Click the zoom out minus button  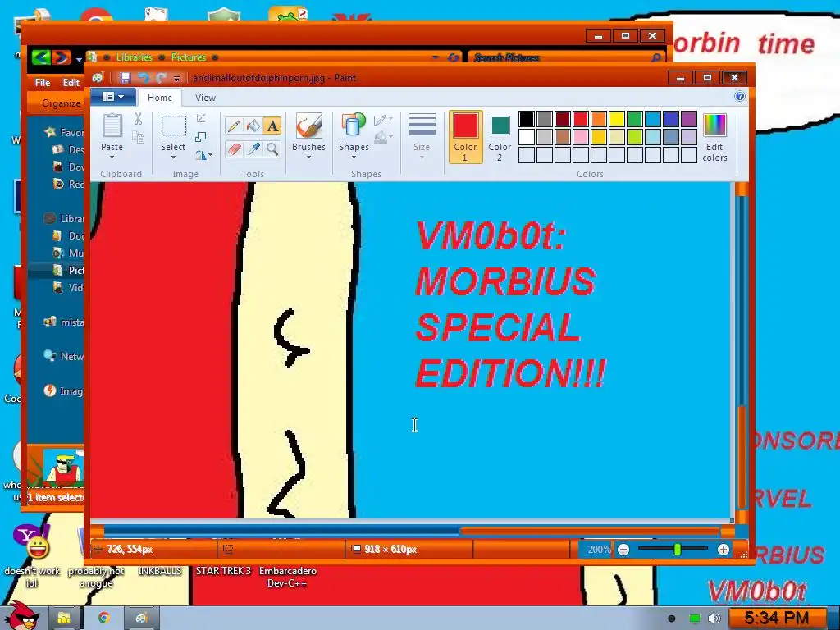[623, 550]
